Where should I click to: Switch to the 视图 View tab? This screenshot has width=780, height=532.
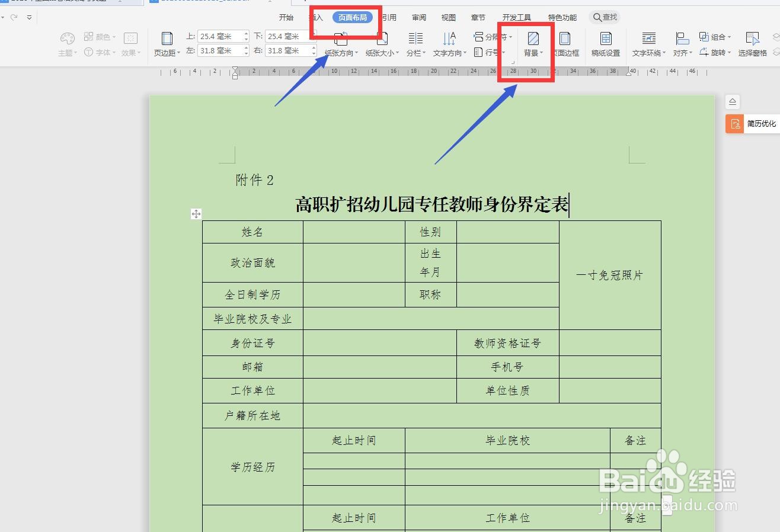point(449,17)
